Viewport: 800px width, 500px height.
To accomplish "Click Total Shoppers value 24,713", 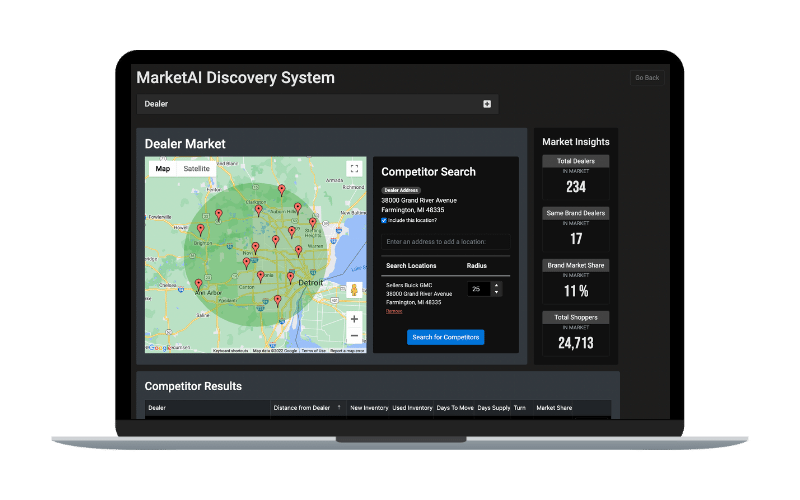I will tap(576, 343).
